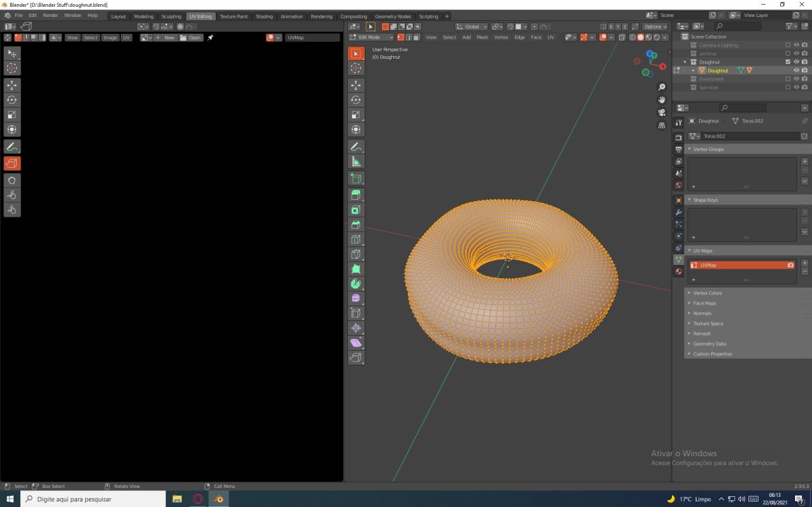Hide Sprinkles collection with eye icon
The height and width of the screenshot is (507, 812).
796,87
